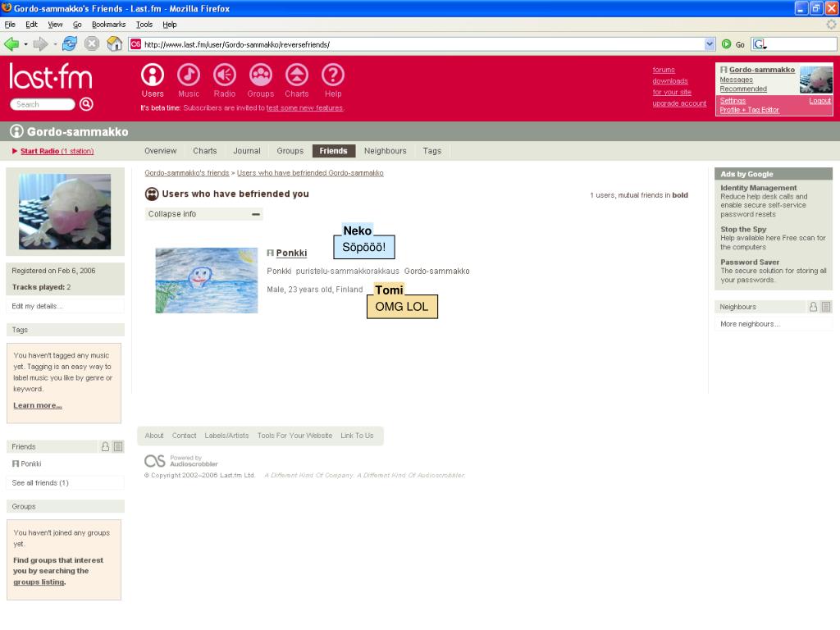Viewport: 840px width, 630px height.
Task: Open the Music icon in the header
Action: pos(189,75)
